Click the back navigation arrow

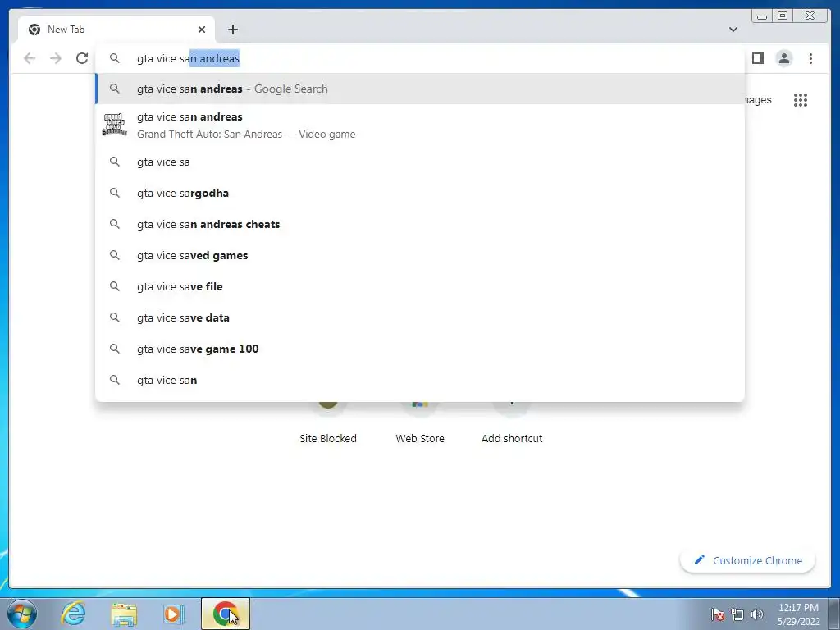click(x=30, y=58)
